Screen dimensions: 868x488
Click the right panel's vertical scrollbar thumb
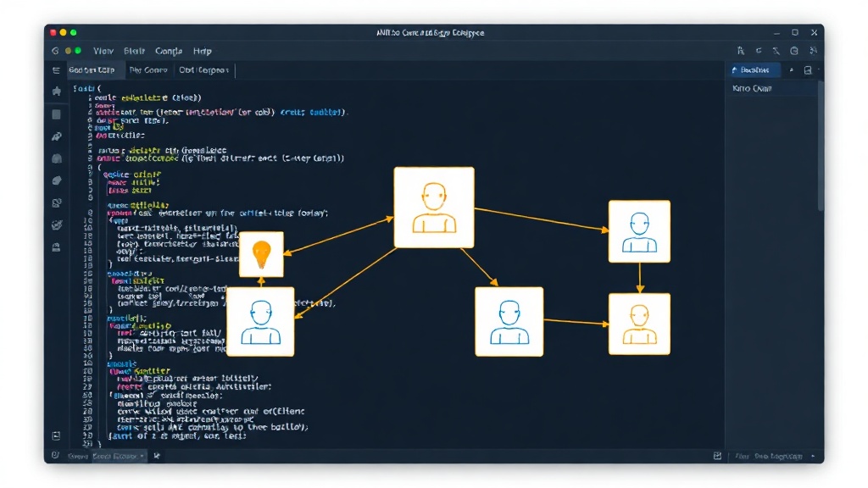tap(821, 146)
